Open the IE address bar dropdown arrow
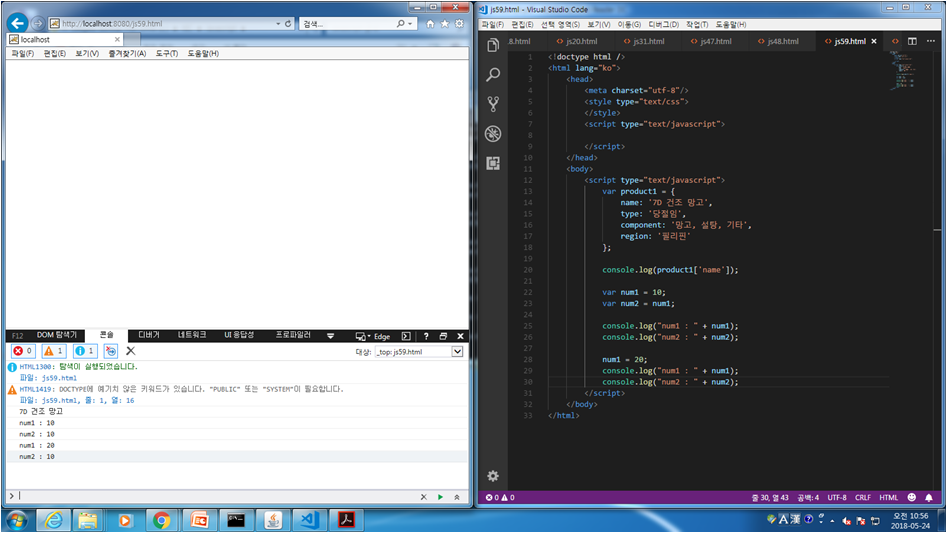947x533 pixels. 278,24
